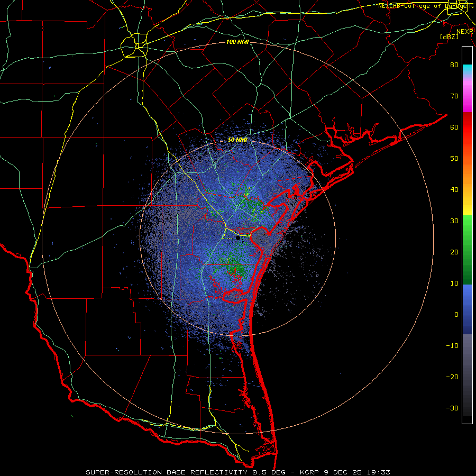Click the 70 value on the dBZ scale

454,96
